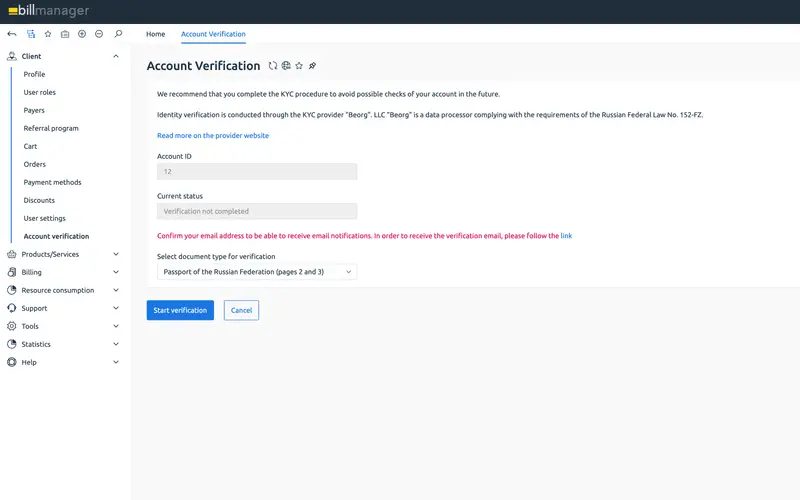Click the Statistics pie chart icon
Viewport: 800px width, 500px height.
(12, 344)
